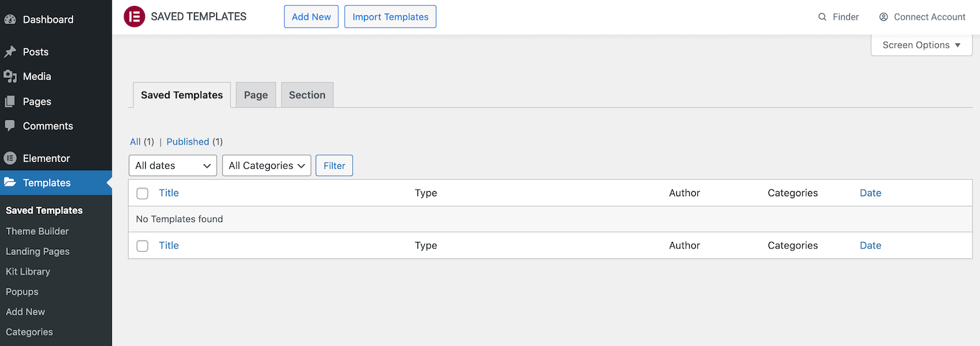
Task: Expand the Screen Options panel
Action: pyautogui.click(x=921, y=45)
